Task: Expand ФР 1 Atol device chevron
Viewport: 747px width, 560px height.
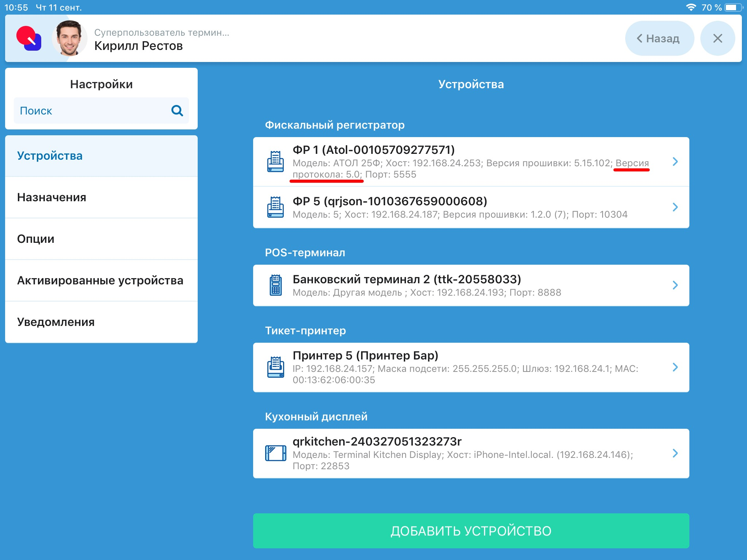Action: tap(675, 162)
